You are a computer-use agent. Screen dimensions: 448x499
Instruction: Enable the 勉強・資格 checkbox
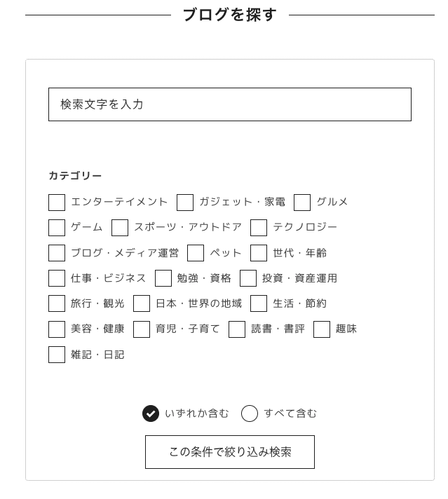[x=163, y=278]
